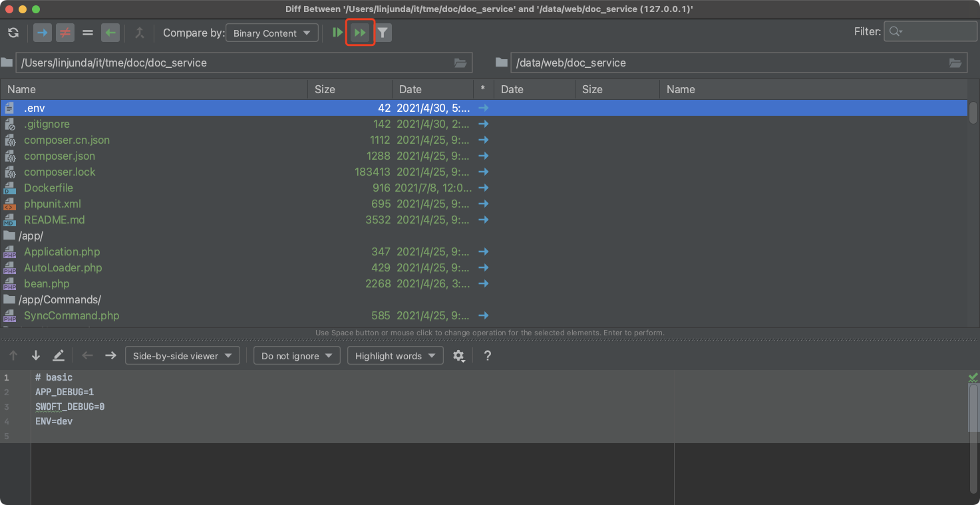This screenshot has width=980, height=505.
Task: Select the /app/Commands/ folder row
Action: (x=484, y=299)
